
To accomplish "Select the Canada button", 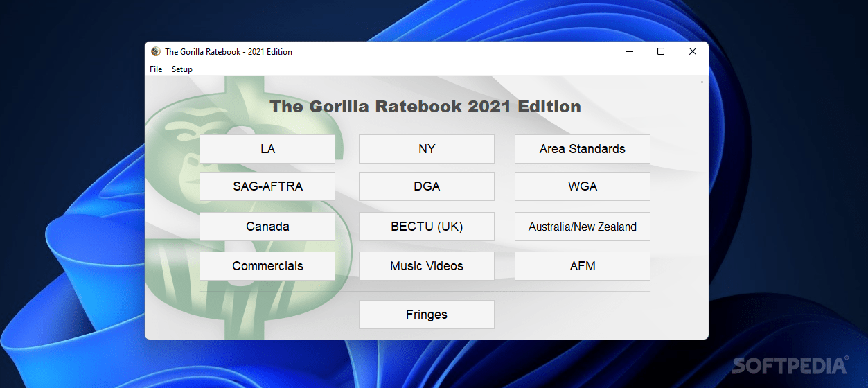I will (x=267, y=227).
